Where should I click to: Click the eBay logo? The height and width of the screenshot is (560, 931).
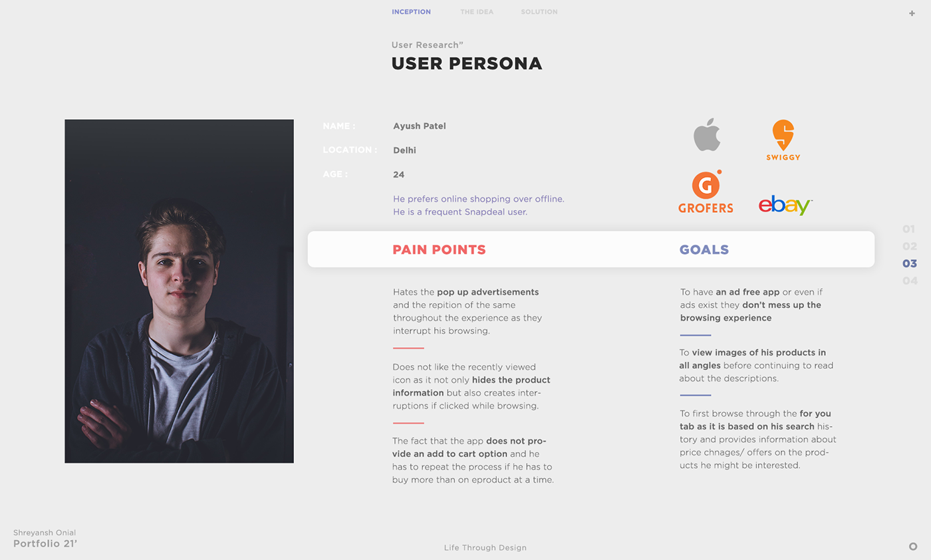pos(785,205)
